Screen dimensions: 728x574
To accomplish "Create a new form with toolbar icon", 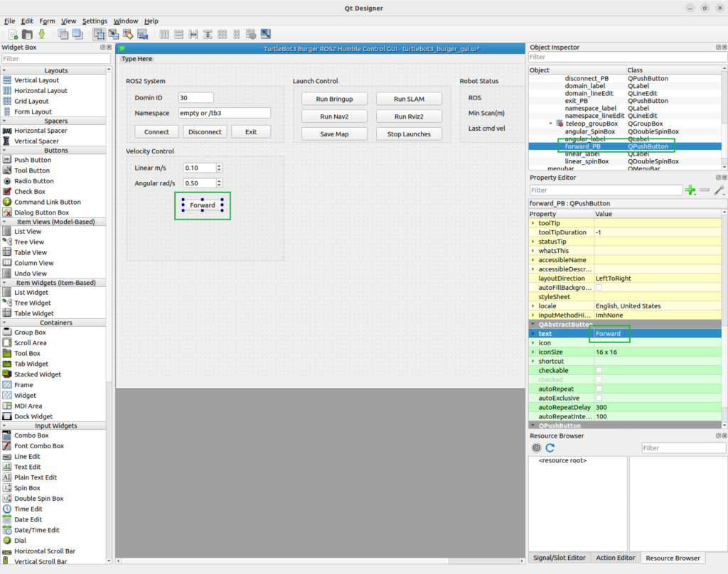I will (x=13, y=34).
